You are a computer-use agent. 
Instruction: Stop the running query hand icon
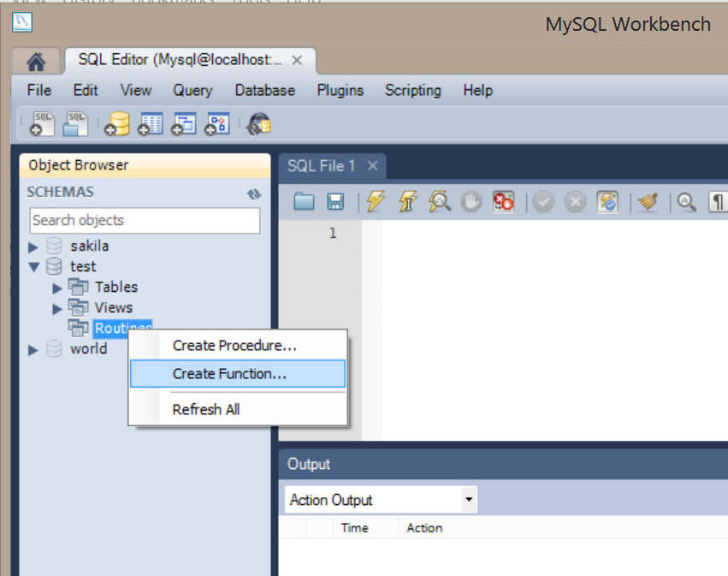(471, 202)
